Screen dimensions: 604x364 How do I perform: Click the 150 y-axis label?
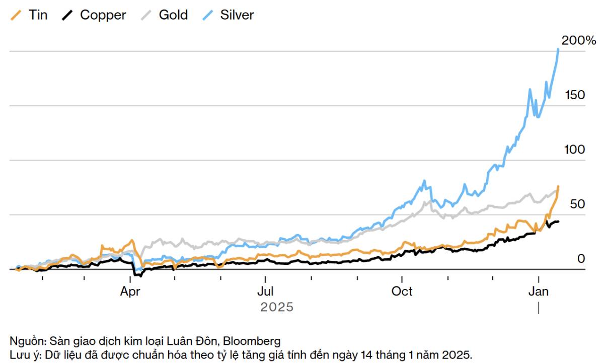click(574, 95)
